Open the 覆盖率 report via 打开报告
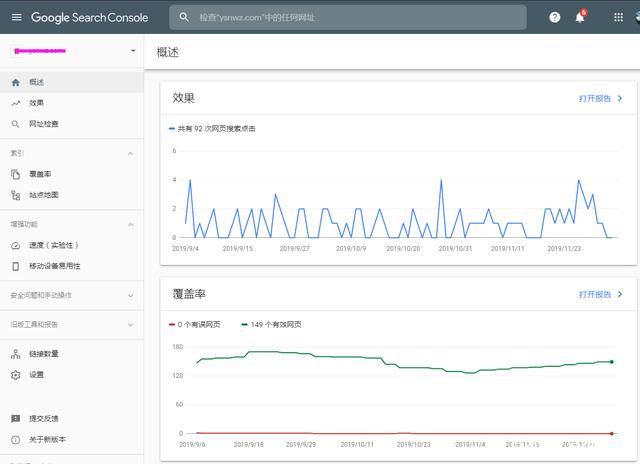Viewport: 640px width, 464px height. (x=595, y=294)
